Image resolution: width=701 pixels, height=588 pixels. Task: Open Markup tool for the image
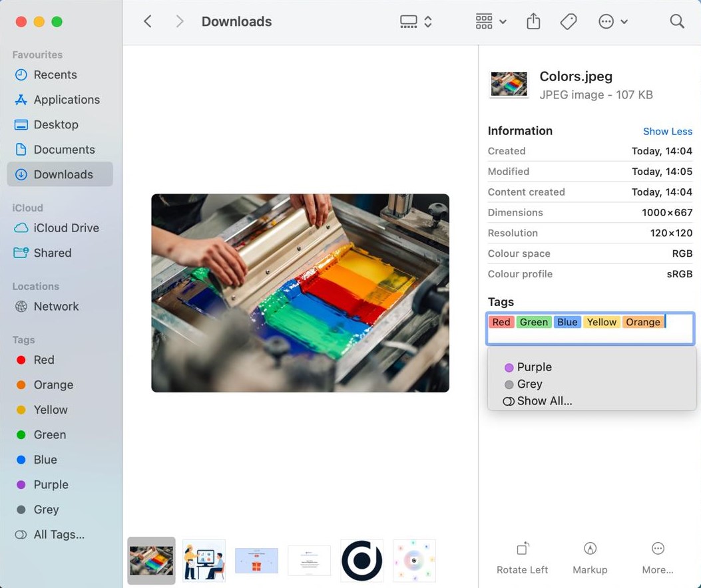[590, 557]
